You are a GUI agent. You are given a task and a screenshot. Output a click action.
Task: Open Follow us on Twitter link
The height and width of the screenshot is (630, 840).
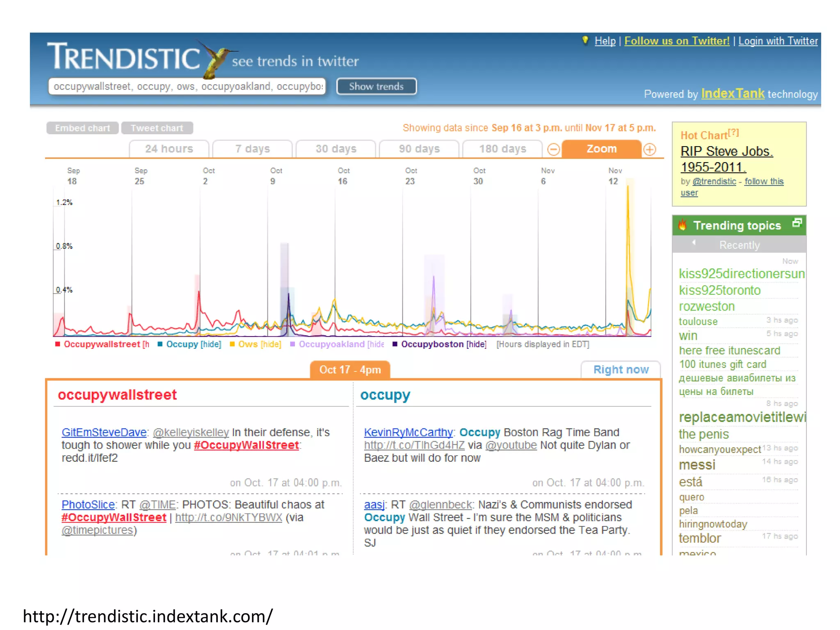(677, 41)
